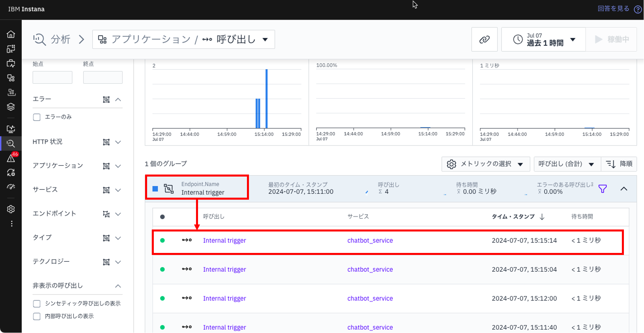Viewport: 644px width, 333px height.
Task: Enable 内部呼び出しの表示 checkbox
Action: click(37, 317)
